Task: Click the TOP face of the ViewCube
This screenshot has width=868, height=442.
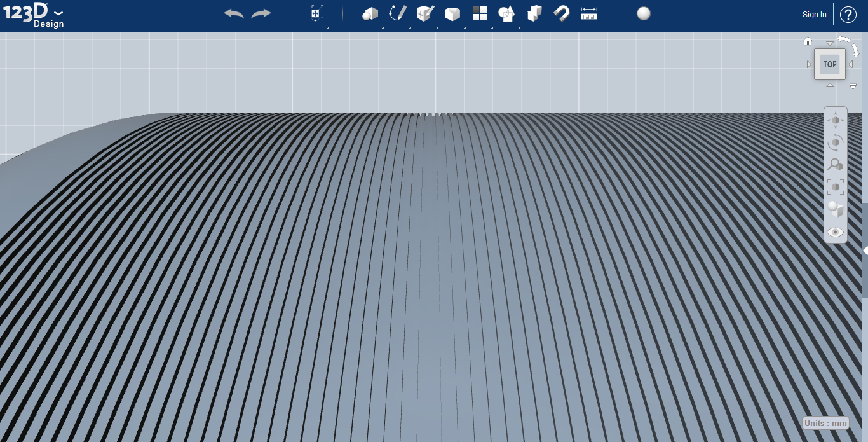Action: (x=829, y=64)
